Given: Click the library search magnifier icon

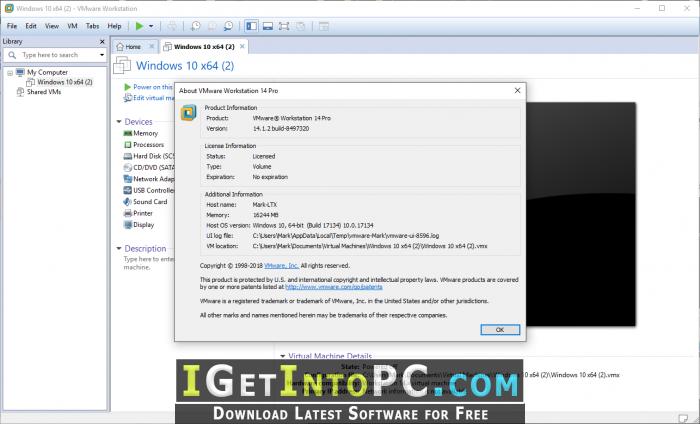Looking at the screenshot, I should 12,55.
